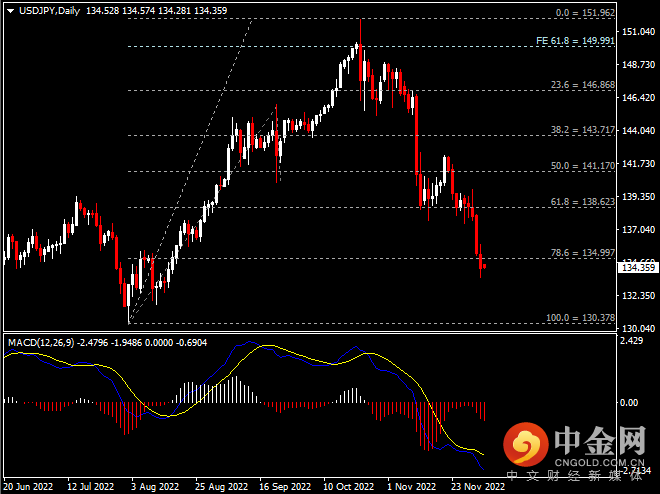Viewport: 660px width, 494px height.
Task: Click the 2.429 MACD scale value
Action: [x=632, y=341]
